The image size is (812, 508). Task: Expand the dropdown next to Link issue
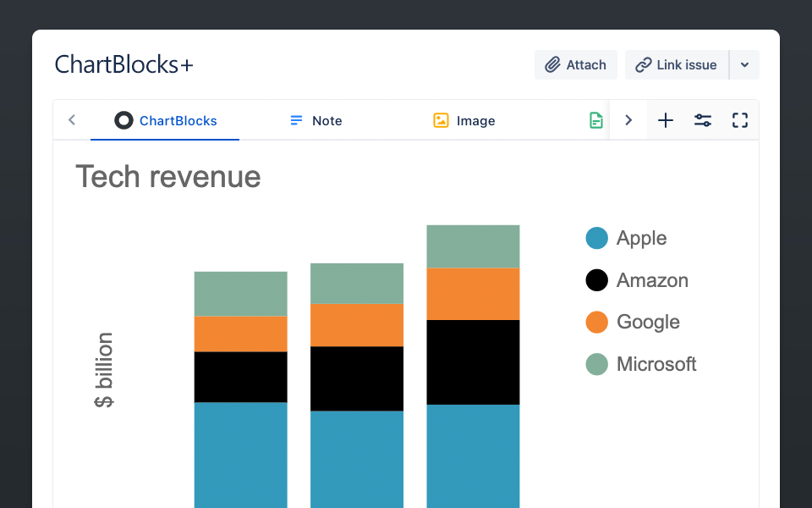pyautogui.click(x=744, y=65)
